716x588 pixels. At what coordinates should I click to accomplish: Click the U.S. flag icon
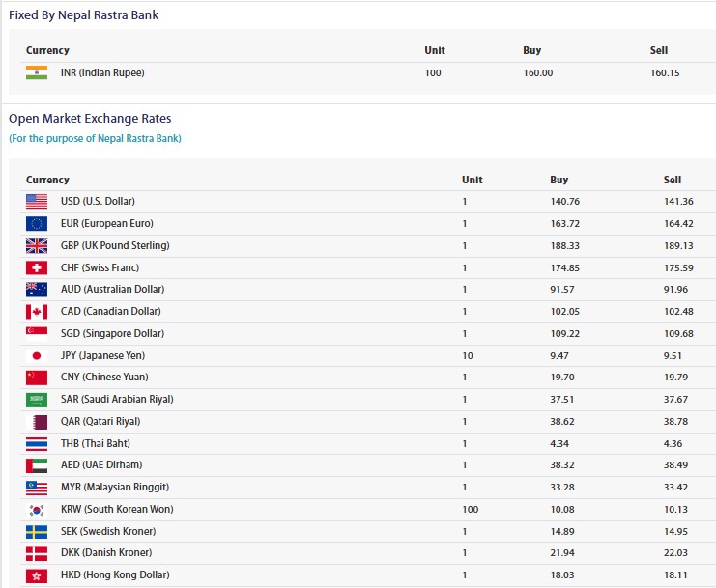[37, 201]
